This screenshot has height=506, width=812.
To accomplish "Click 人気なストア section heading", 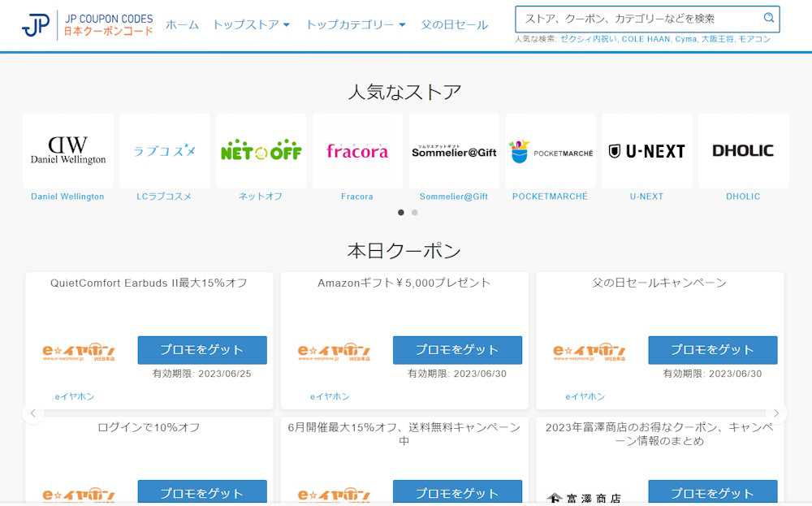I will tap(404, 93).
